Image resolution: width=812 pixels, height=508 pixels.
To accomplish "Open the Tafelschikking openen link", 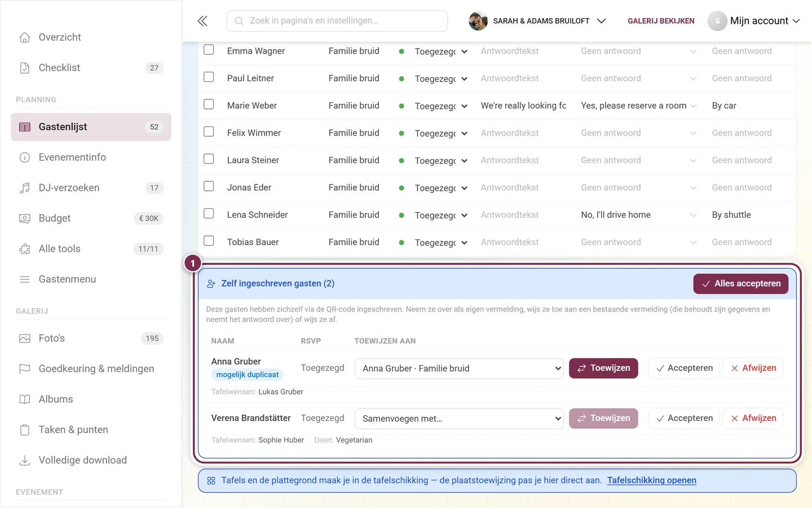I will tap(652, 480).
